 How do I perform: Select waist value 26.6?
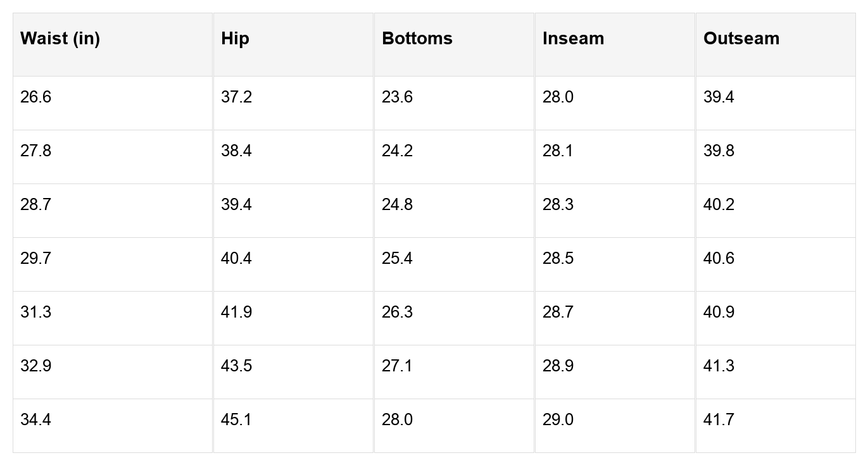pyautogui.click(x=35, y=97)
